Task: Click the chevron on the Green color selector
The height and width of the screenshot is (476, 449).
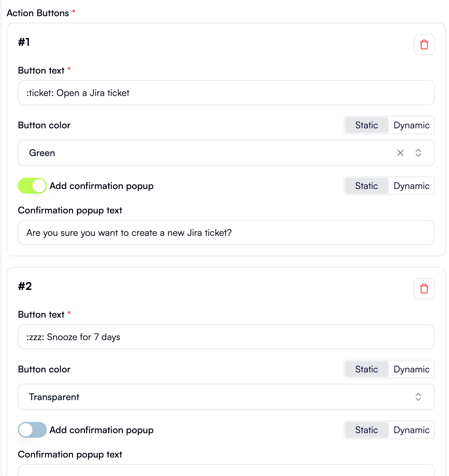Action: pyautogui.click(x=418, y=153)
